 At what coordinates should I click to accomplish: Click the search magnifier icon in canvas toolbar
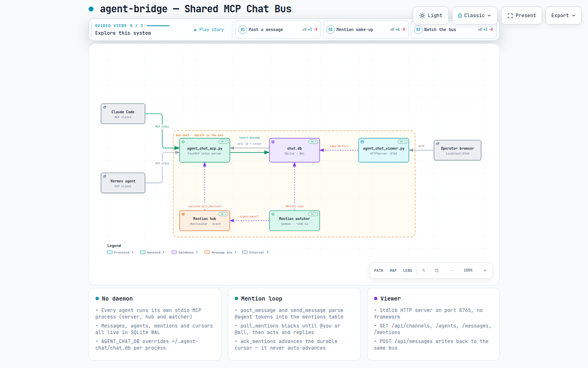[x=423, y=271]
